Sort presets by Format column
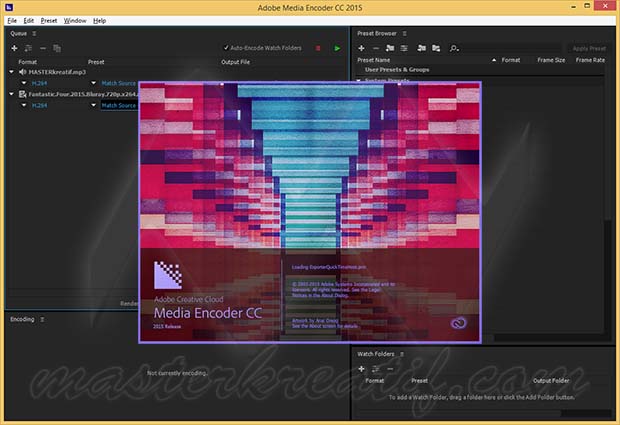Viewport: 620px width, 425px height. (511, 60)
